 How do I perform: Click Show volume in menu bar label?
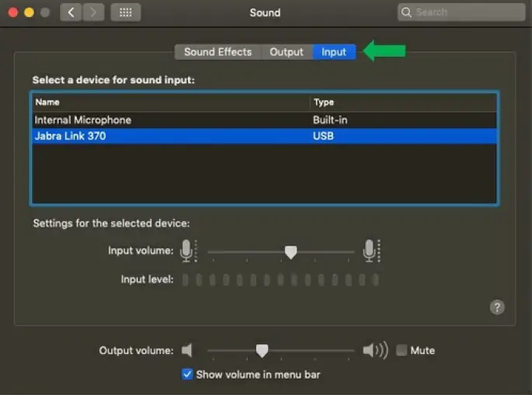[258, 375]
